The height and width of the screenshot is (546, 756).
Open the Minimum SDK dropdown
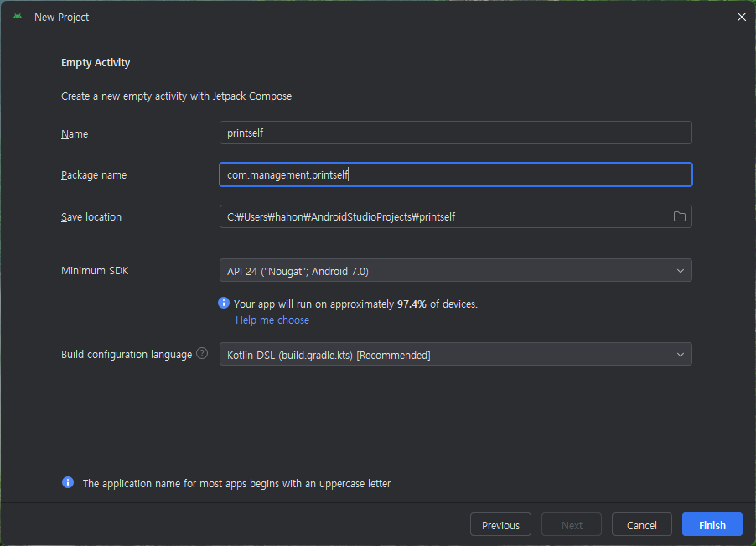pyautogui.click(x=456, y=271)
